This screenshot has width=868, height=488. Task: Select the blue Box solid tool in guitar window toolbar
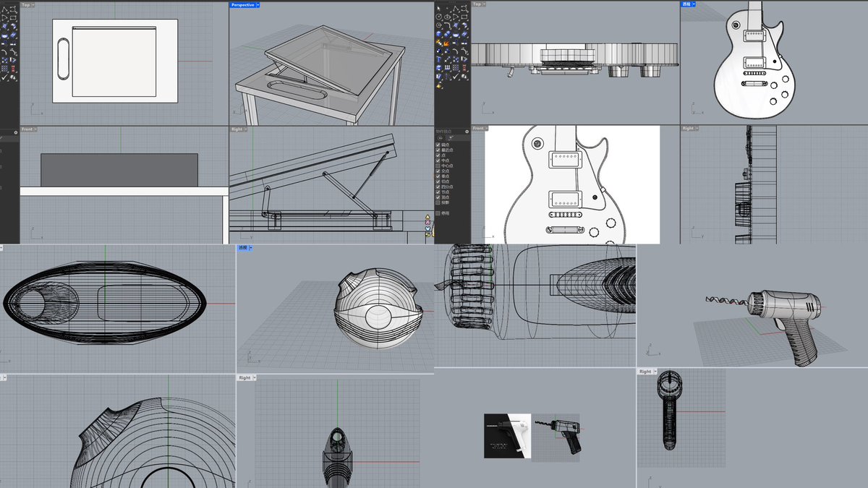[438, 34]
